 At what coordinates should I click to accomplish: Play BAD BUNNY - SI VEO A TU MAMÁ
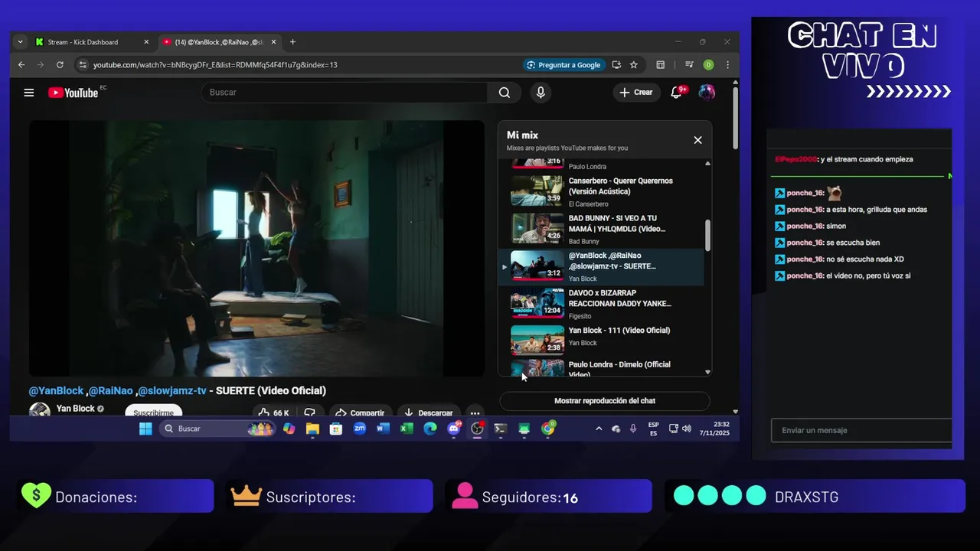tap(600, 229)
